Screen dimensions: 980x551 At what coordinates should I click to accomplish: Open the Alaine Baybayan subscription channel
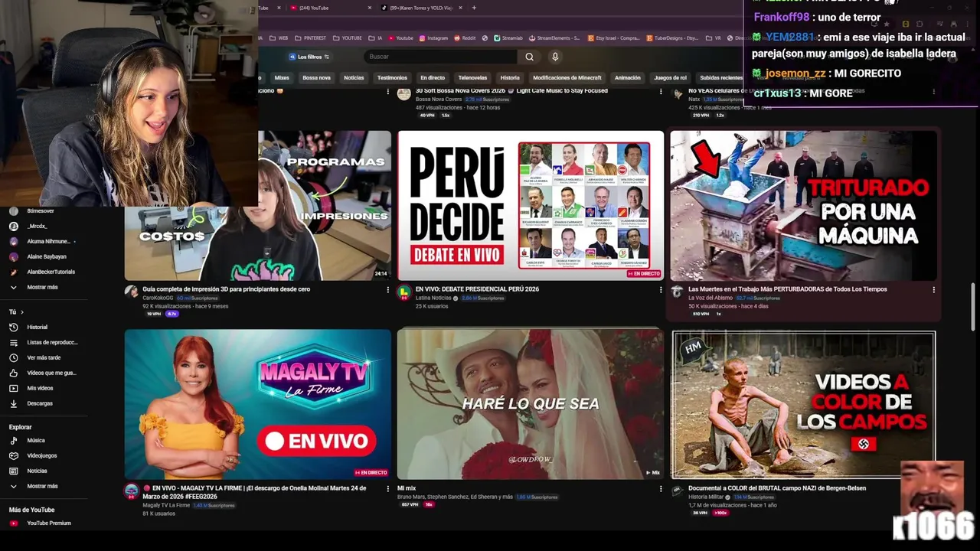tap(38, 256)
